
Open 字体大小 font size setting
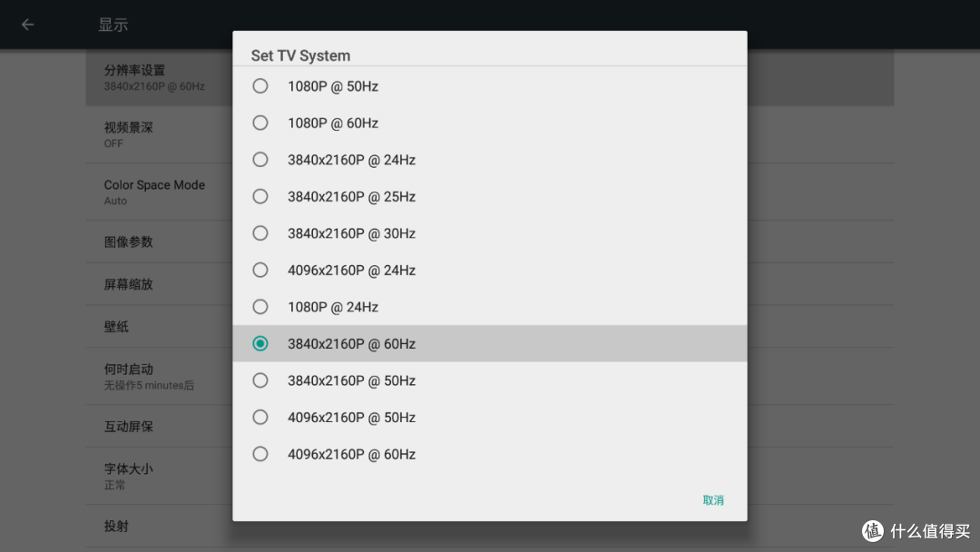pos(160,476)
